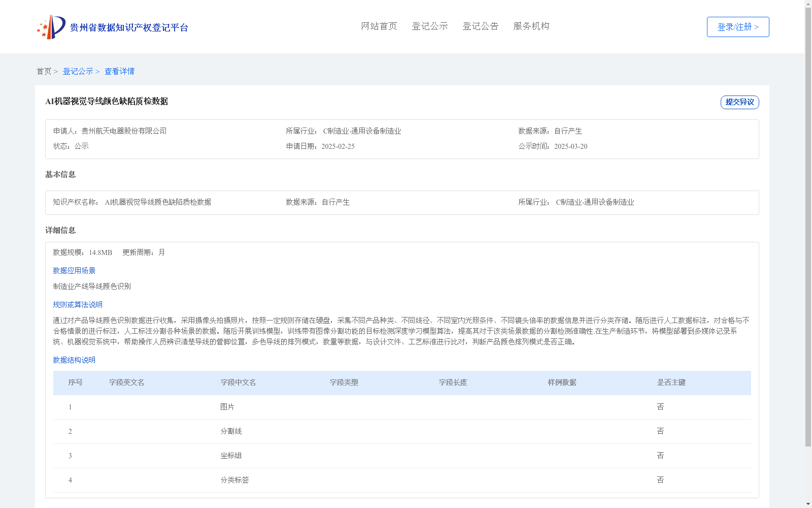
Task: Click the scrollbar down arrow
Action: [808, 504]
